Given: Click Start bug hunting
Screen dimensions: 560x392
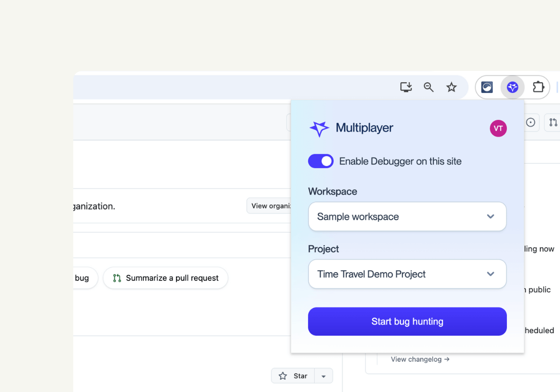Looking at the screenshot, I should [407, 322].
